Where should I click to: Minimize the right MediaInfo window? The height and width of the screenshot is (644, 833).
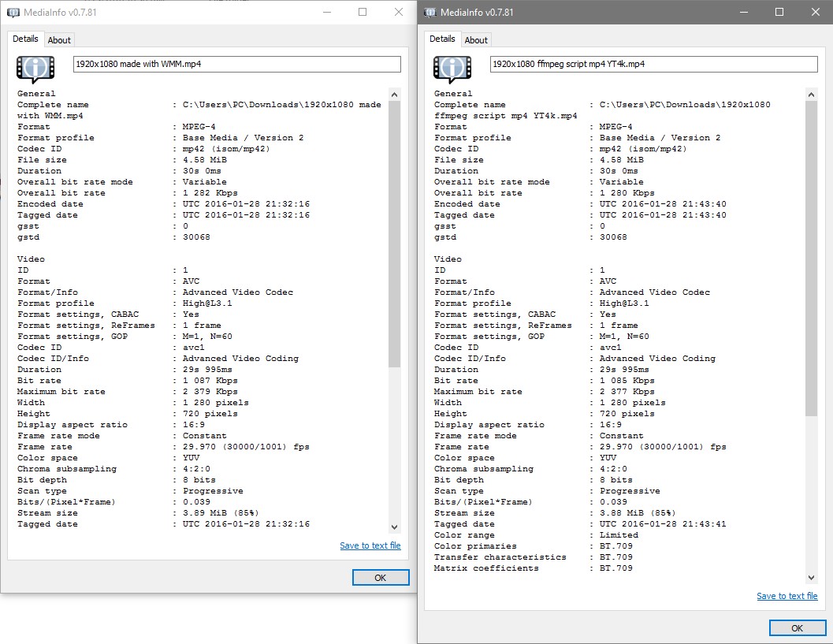pos(744,13)
